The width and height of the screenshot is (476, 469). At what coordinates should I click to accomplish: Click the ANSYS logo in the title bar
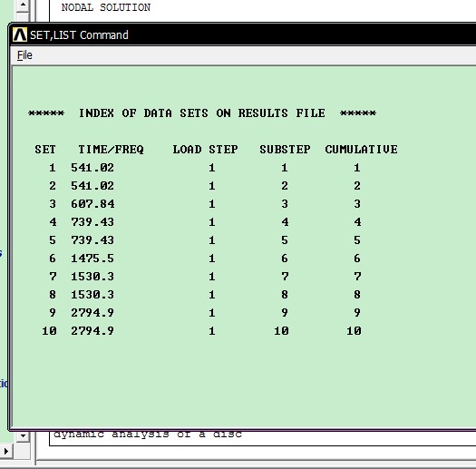pyautogui.click(x=20, y=34)
